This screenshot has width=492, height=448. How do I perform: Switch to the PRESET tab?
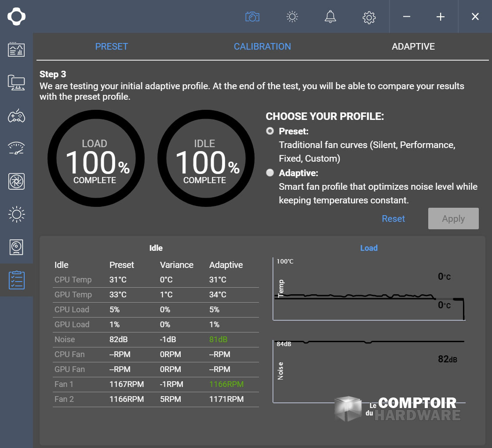[x=111, y=47]
